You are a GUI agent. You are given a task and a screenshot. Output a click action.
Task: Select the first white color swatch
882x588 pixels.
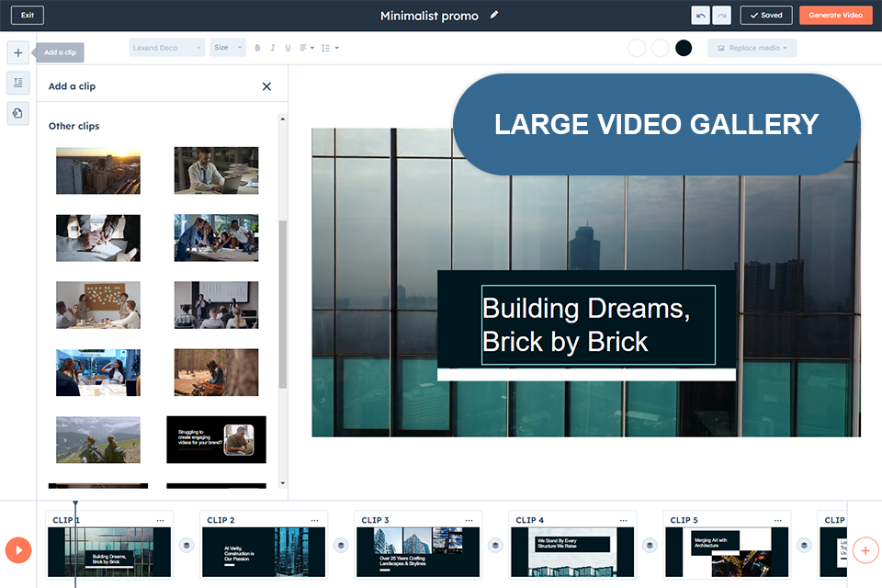[x=637, y=48]
